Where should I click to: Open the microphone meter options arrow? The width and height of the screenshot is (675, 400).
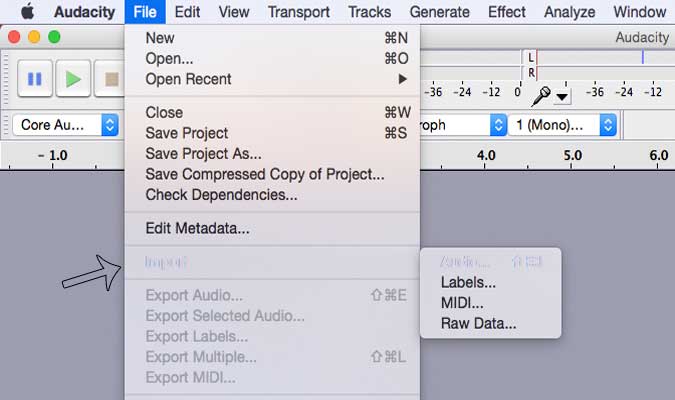(562, 97)
